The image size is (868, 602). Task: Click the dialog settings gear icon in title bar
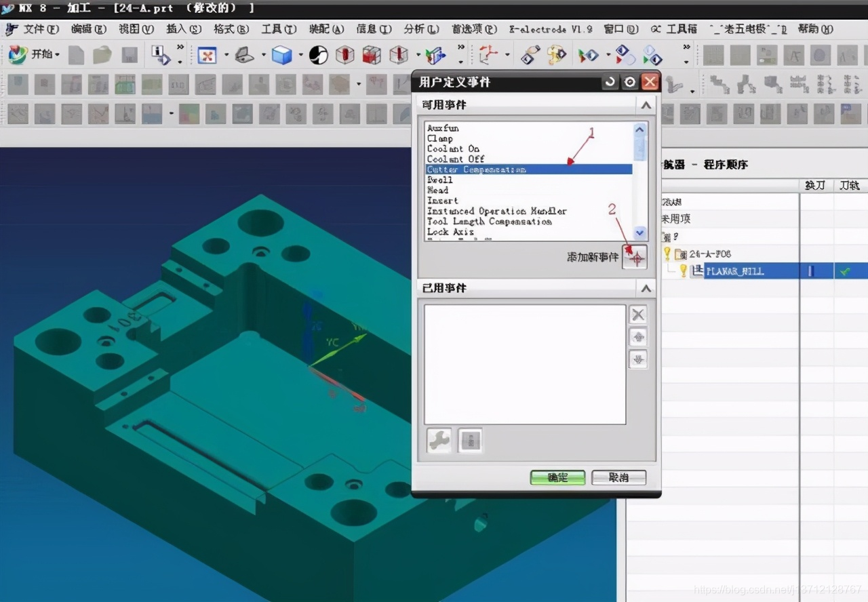pyautogui.click(x=630, y=82)
